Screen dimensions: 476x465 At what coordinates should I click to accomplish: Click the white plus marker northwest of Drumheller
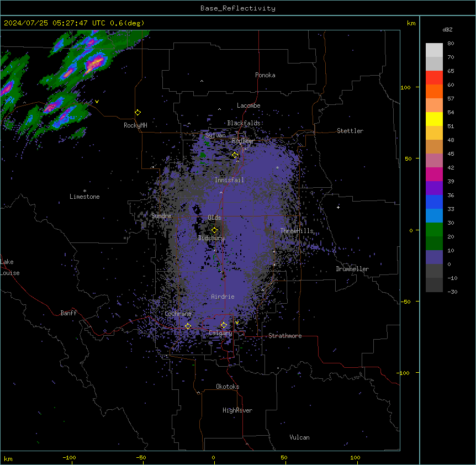pyautogui.click(x=338, y=207)
